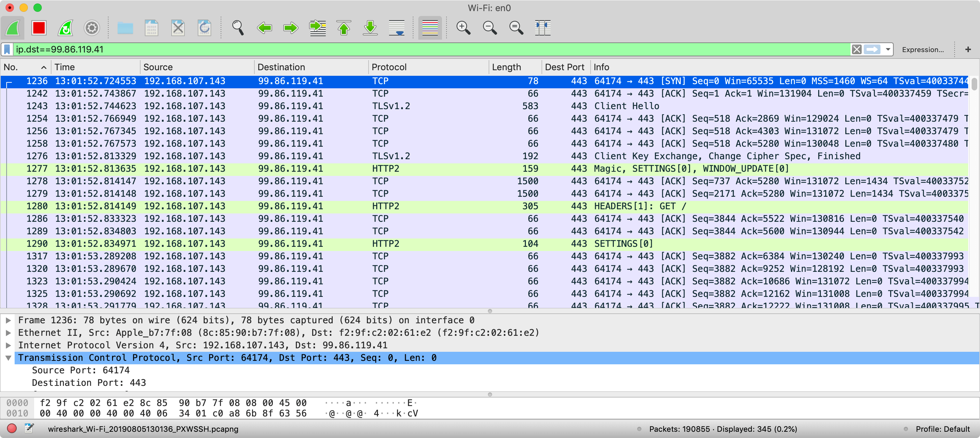Image resolution: width=980 pixels, height=438 pixels.
Task: Expand Internet Protocol Version 4 section
Action: [x=8, y=345]
